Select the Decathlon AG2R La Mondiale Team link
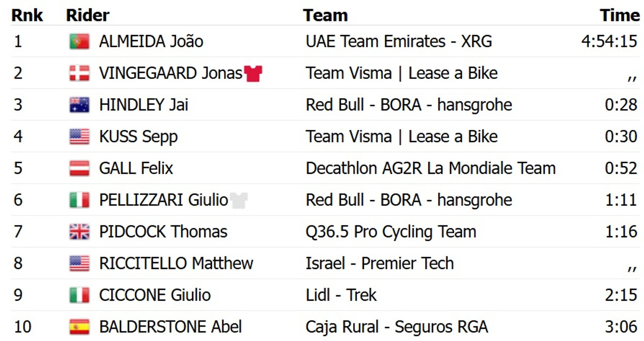 (430, 169)
